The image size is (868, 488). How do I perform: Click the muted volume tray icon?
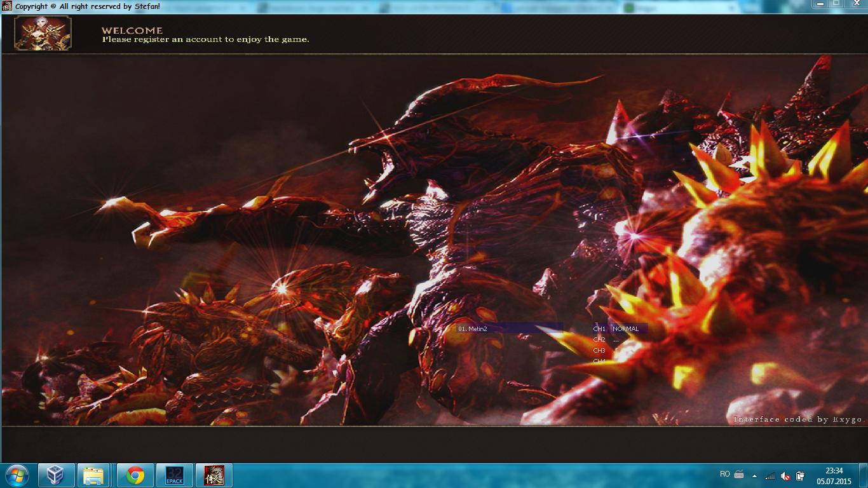[785, 475]
